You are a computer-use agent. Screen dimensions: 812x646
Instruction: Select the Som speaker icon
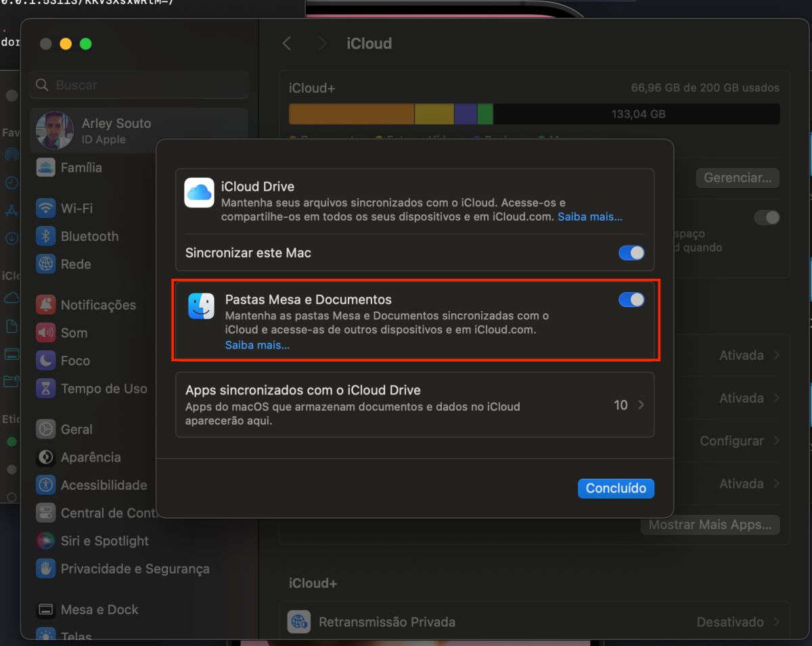click(45, 333)
